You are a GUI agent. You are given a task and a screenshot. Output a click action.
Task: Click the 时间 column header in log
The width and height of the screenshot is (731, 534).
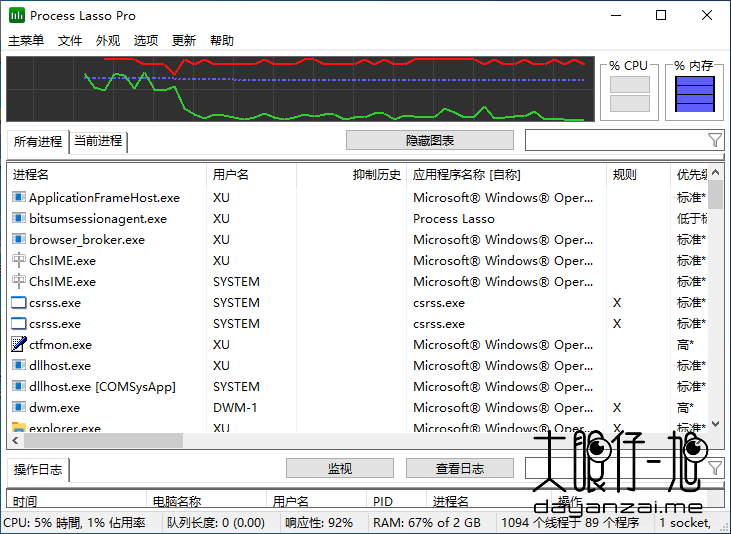pos(76,500)
